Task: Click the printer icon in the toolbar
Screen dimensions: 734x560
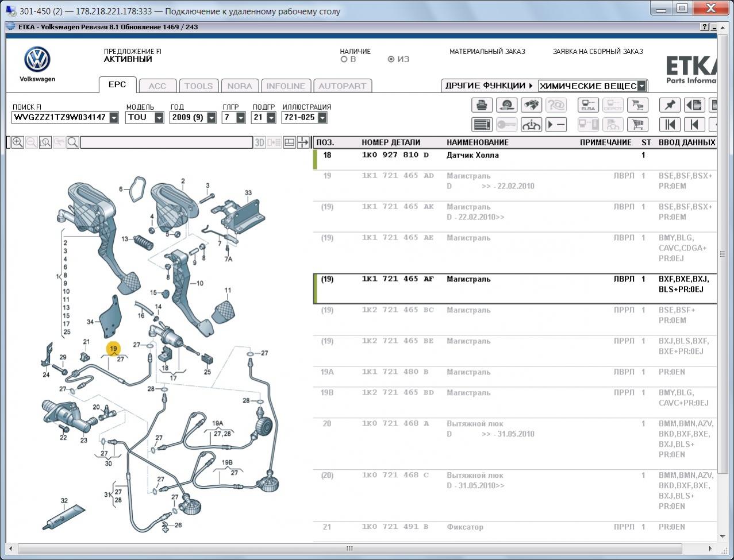Action: coord(482,105)
